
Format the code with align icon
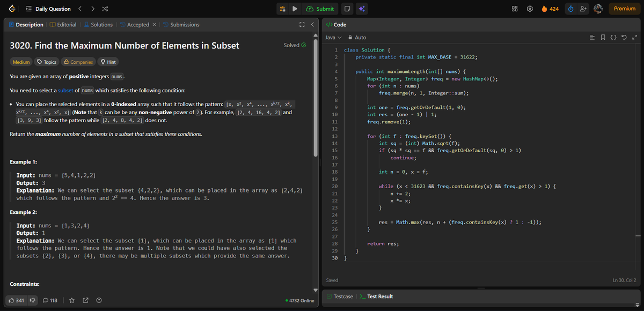[x=592, y=38]
